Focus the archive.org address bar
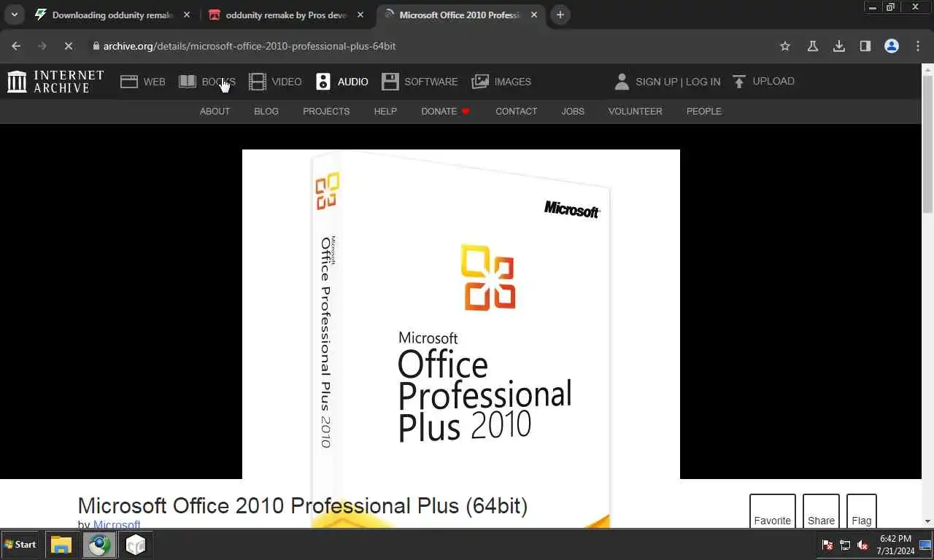Viewport: 934px width, 560px height. coord(431,46)
